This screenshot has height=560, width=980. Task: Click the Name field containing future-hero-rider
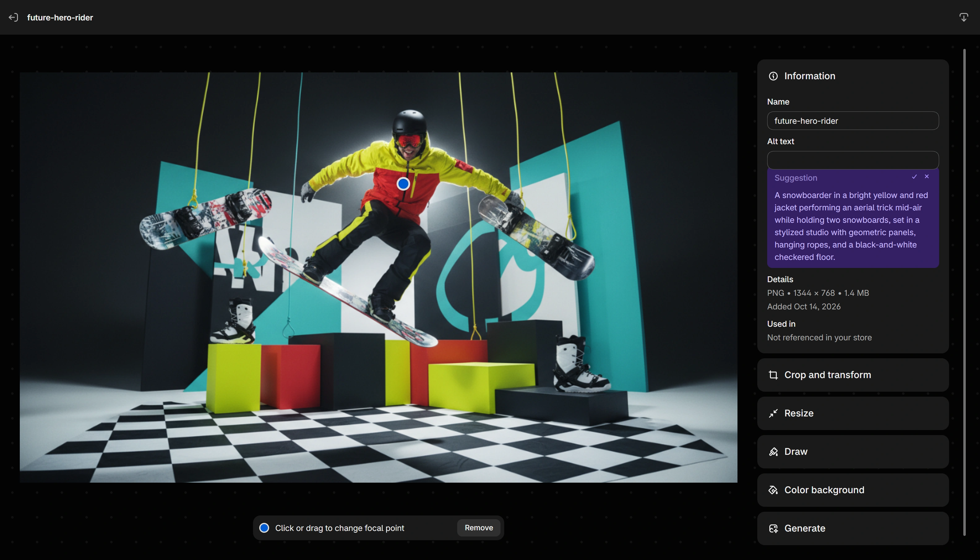853,121
